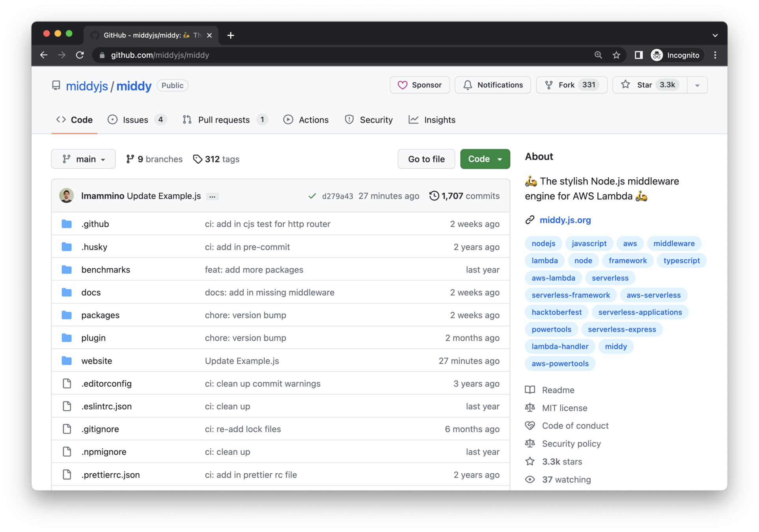
Task: Expand the star lists dropdown arrow
Action: pos(697,85)
